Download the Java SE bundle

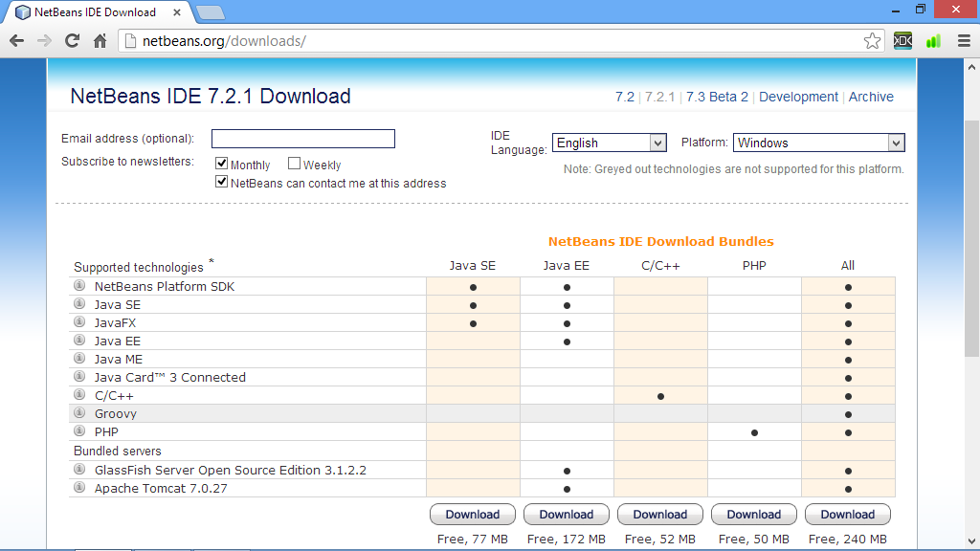tap(473, 514)
